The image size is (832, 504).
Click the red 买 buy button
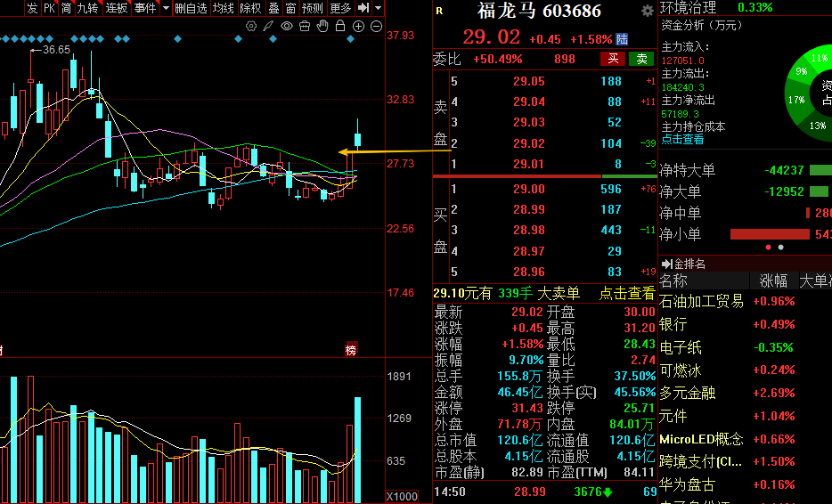point(613,59)
